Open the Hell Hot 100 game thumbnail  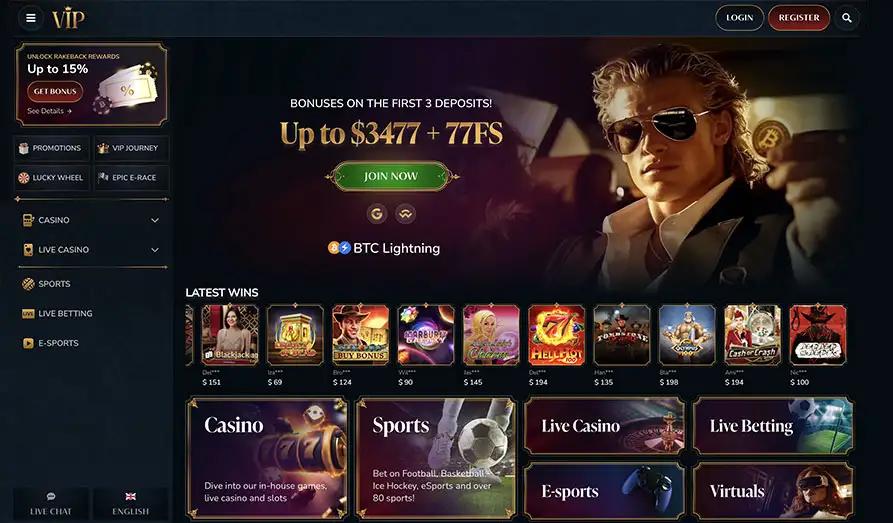click(x=556, y=335)
